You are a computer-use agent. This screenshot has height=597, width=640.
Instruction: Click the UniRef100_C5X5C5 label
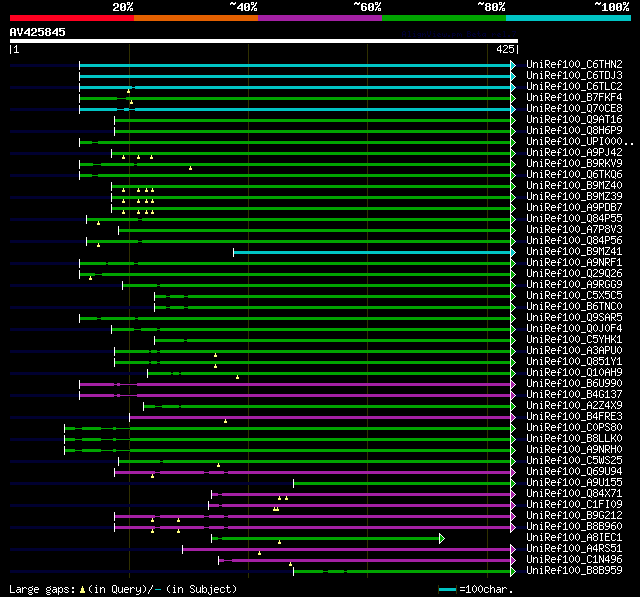574,296
